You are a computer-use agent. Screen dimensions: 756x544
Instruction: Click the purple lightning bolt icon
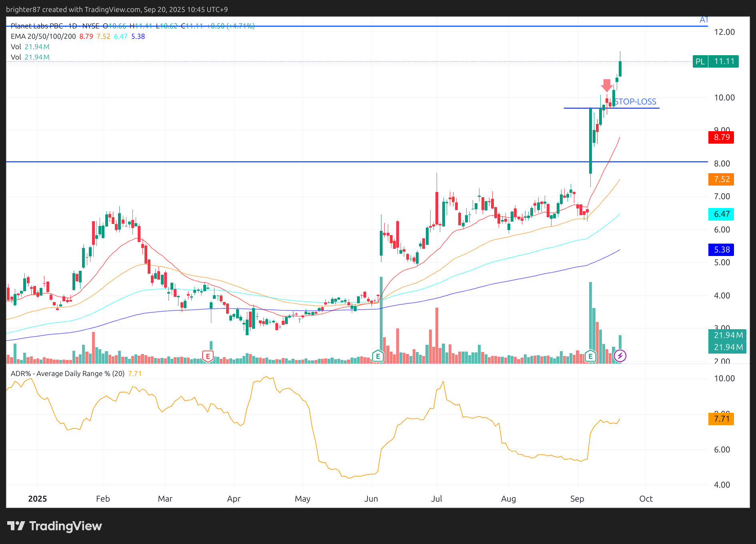coord(620,356)
